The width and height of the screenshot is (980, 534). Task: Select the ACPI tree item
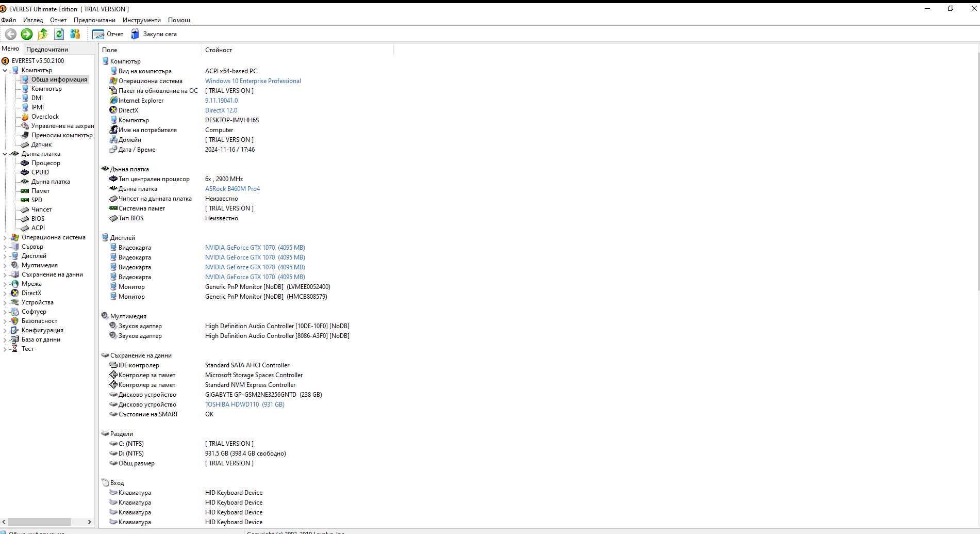click(38, 228)
